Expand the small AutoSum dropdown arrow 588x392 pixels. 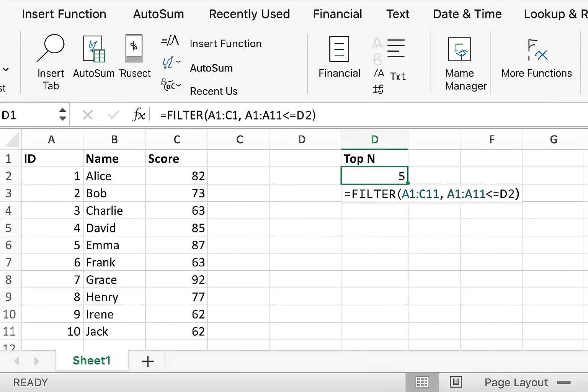pos(178,62)
